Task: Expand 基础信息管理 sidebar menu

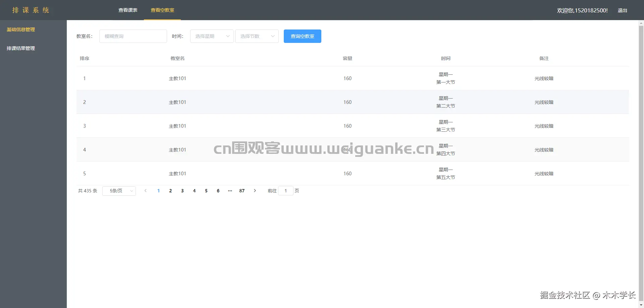Action: (21, 29)
